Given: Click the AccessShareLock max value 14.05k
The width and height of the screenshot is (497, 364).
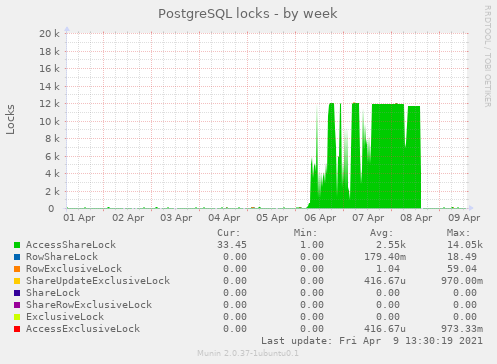Looking at the screenshot, I should pos(465,245).
